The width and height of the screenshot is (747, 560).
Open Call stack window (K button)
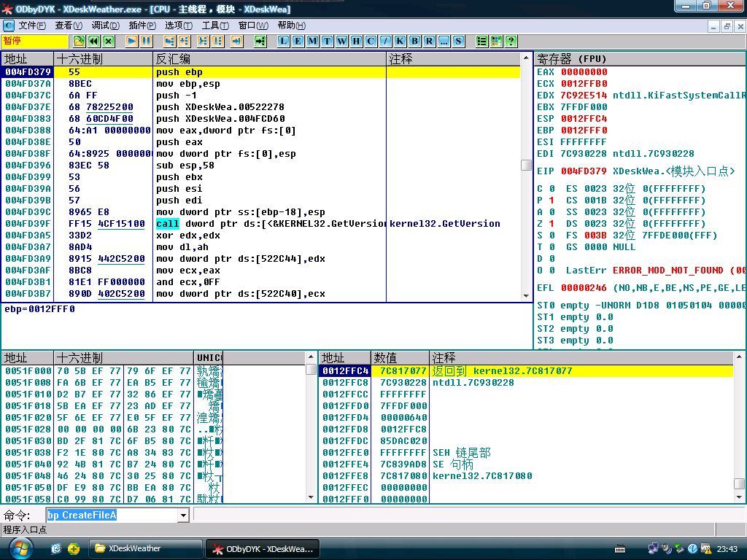click(400, 42)
